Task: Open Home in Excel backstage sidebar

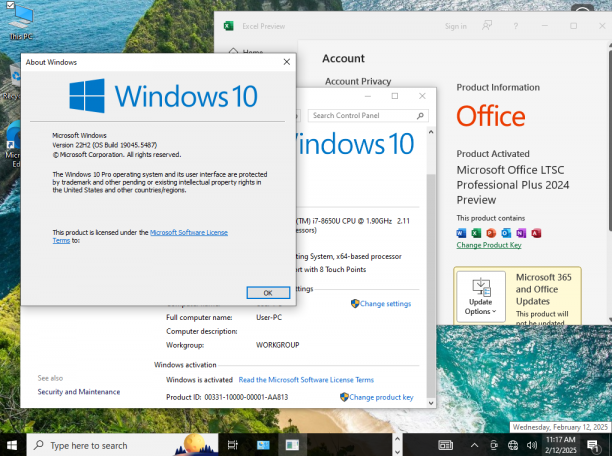Action: pyautogui.click(x=247, y=51)
